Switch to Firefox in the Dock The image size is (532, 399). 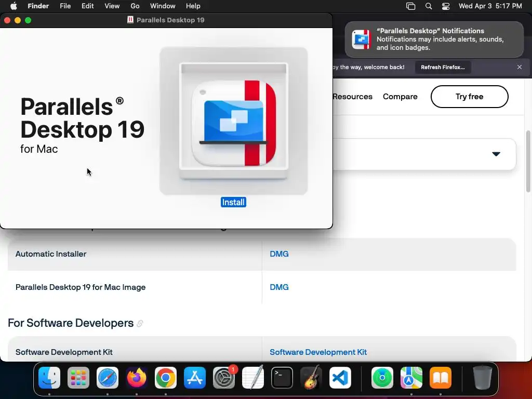pyautogui.click(x=137, y=378)
